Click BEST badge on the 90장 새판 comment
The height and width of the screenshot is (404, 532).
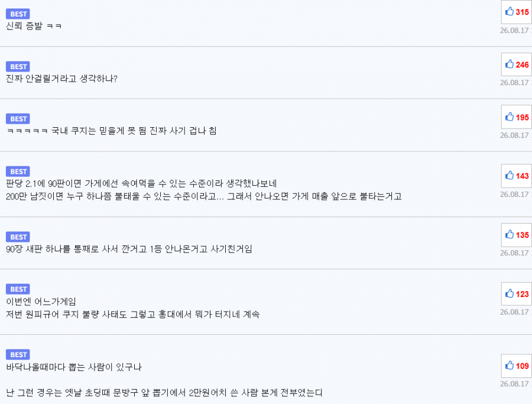pos(18,237)
